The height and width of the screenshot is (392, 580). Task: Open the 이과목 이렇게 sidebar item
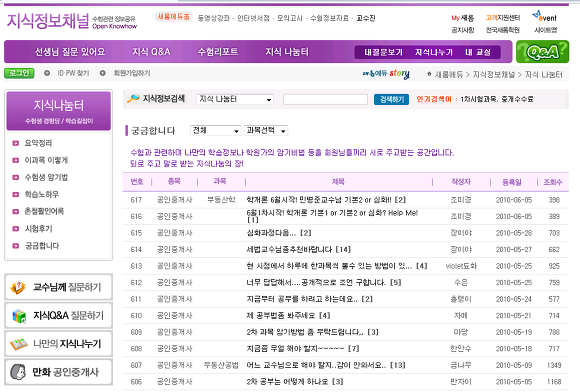[46, 160]
